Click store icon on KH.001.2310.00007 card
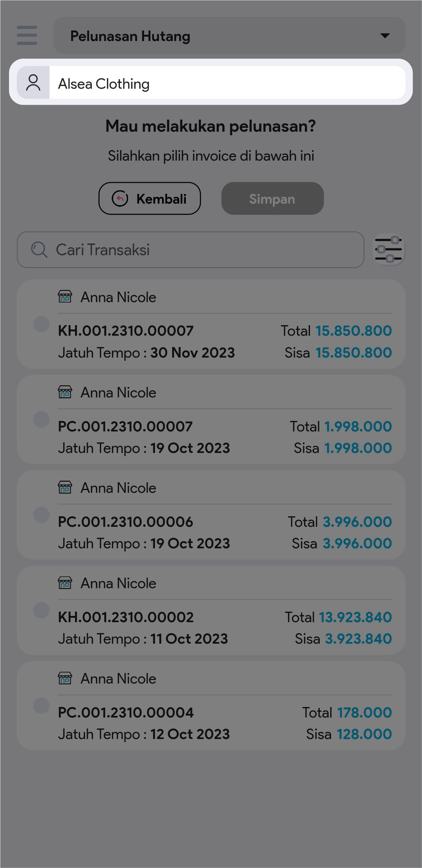 (x=65, y=297)
